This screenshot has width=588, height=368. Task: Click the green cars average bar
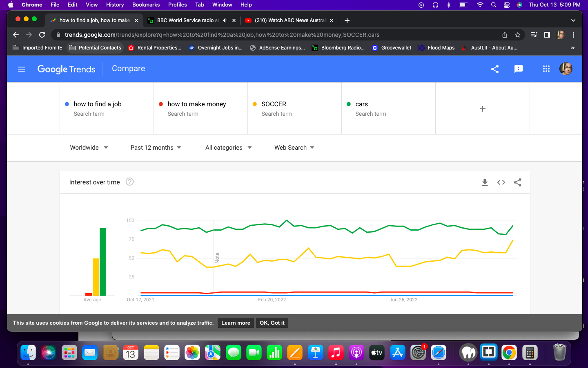pyautogui.click(x=103, y=262)
